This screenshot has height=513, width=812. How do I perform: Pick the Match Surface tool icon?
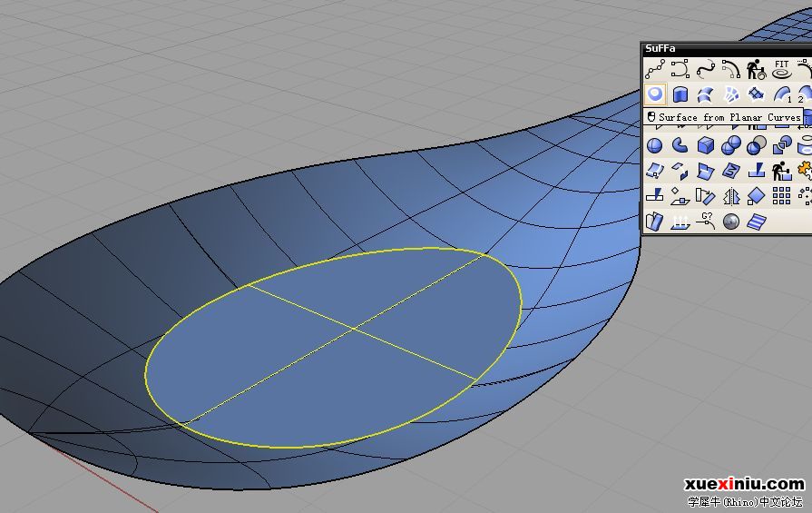[730, 171]
